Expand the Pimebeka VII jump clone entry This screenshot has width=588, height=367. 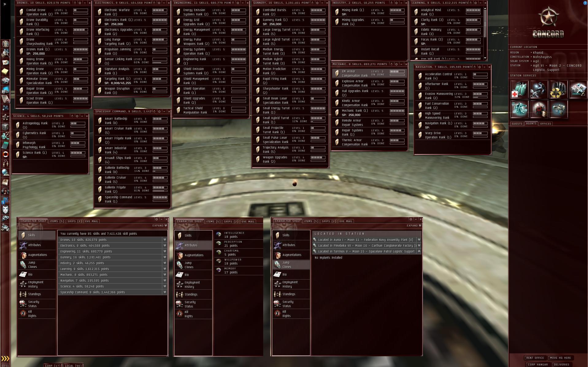pos(419,245)
